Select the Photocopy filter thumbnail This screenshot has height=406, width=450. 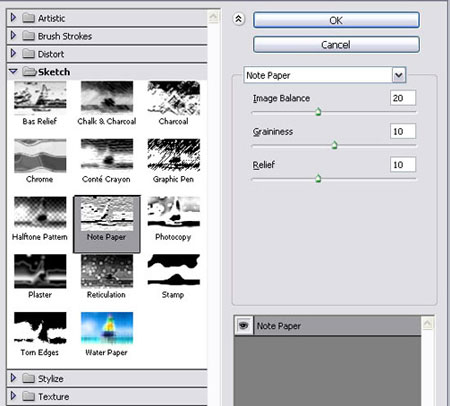(174, 212)
